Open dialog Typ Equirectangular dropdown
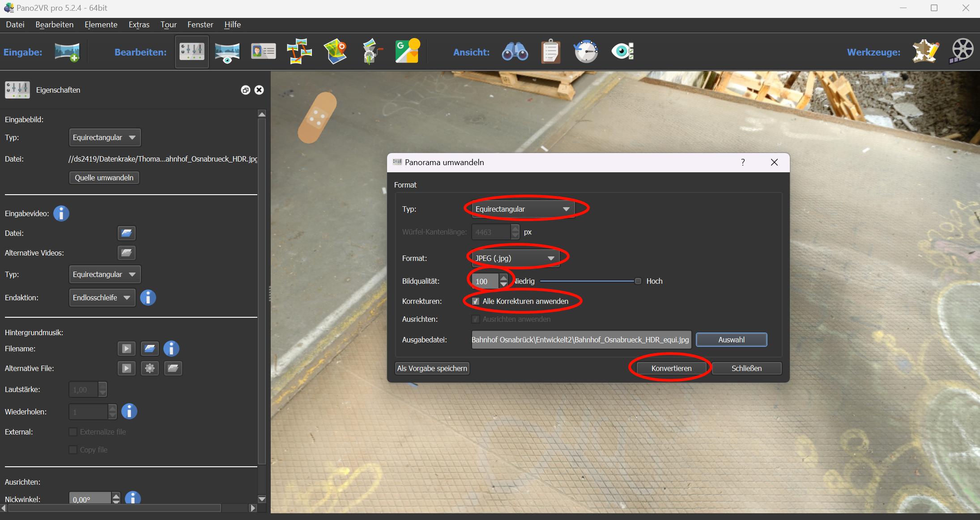980x520 pixels. 523,209
